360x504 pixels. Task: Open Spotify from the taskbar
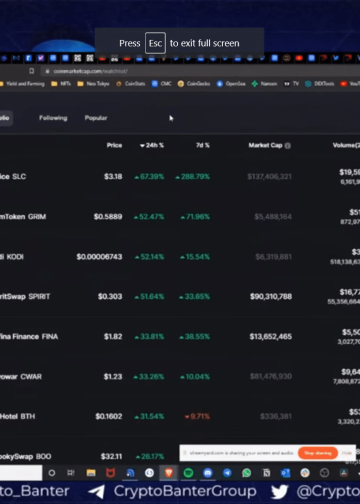point(188,473)
